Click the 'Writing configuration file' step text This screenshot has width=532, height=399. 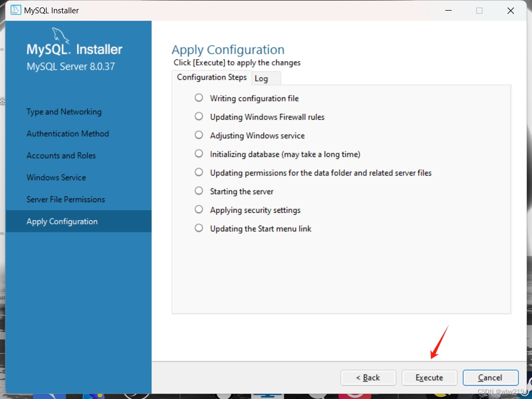tap(254, 98)
